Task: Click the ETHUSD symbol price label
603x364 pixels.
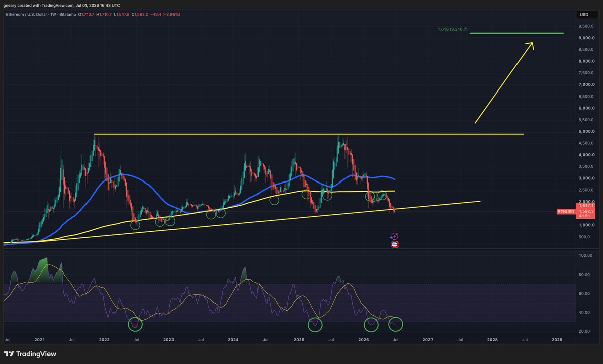Action: [566, 211]
